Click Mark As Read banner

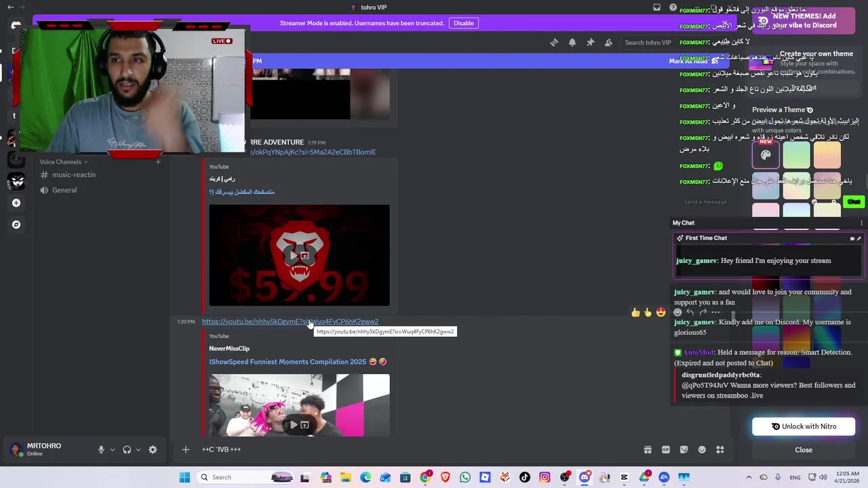[694, 61]
